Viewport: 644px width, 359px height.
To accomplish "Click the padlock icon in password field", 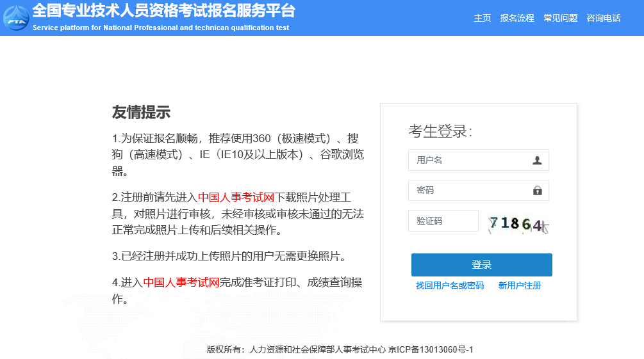I will (537, 191).
